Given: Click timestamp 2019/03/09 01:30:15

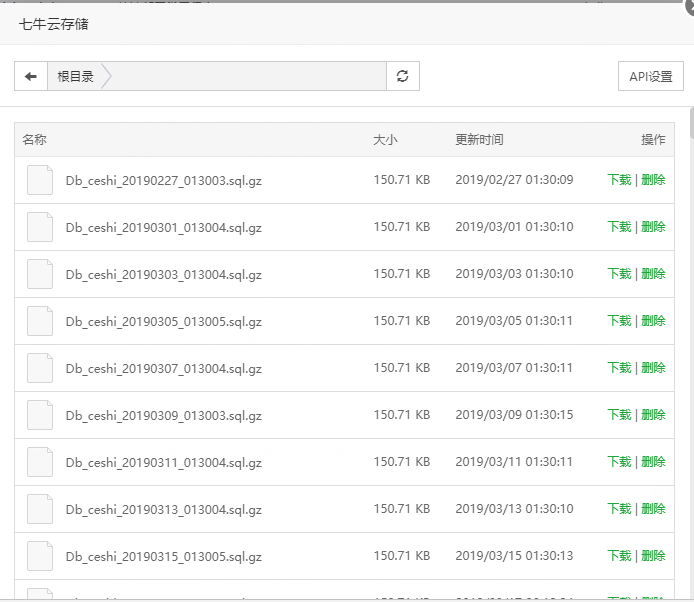Looking at the screenshot, I should 514,415.
